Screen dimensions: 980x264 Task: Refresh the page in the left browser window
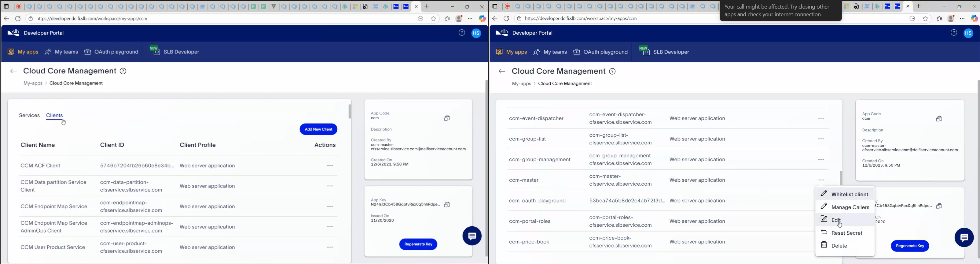18,19
